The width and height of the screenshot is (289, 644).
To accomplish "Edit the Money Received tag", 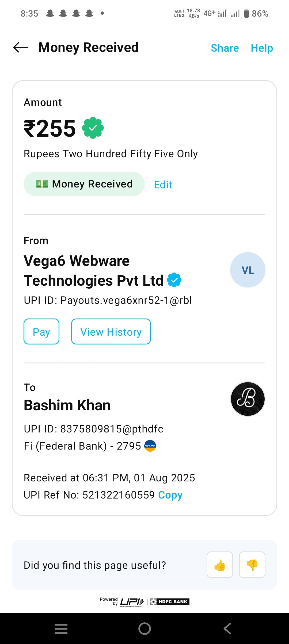I will tap(163, 185).
